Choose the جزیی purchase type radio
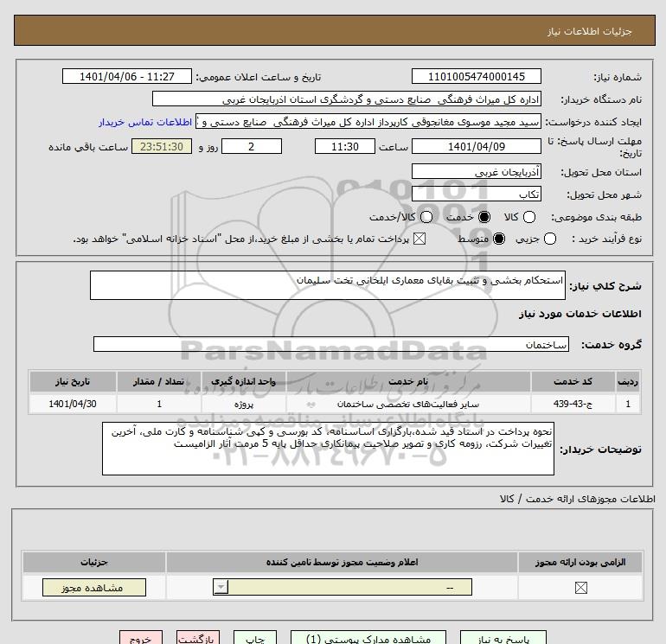This screenshot has width=666, height=644. (x=550, y=239)
